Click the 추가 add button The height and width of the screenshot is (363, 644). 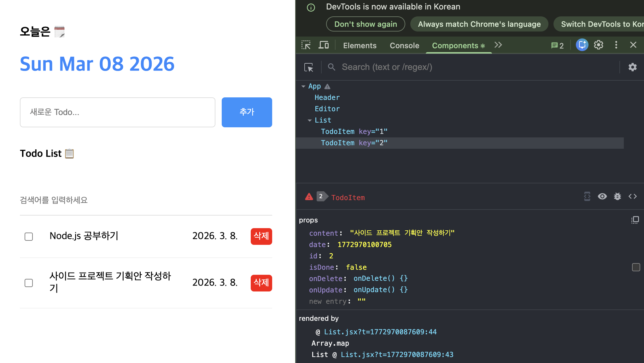point(247,112)
